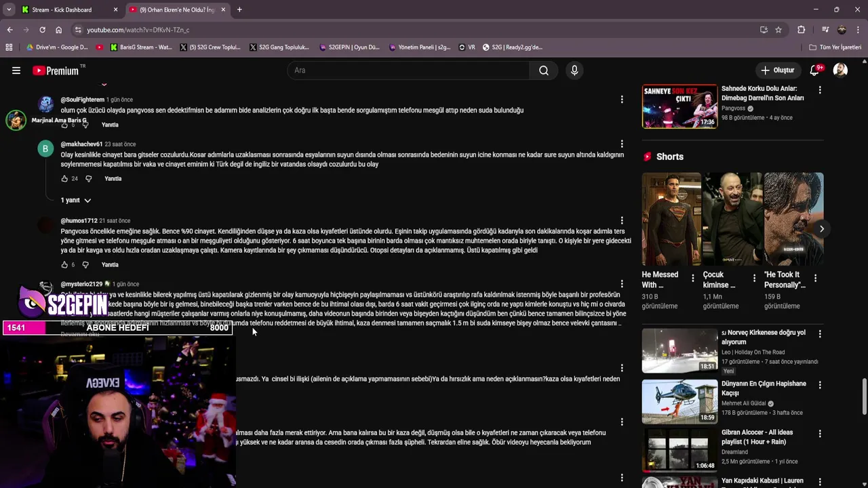Open options for Gibran Alcocer video
This screenshot has height=488, width=868.
pyautogui.click(x=820, y=433)
